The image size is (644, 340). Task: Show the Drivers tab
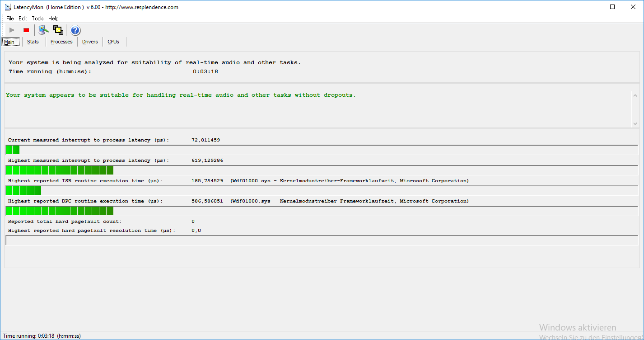point(90,42)
